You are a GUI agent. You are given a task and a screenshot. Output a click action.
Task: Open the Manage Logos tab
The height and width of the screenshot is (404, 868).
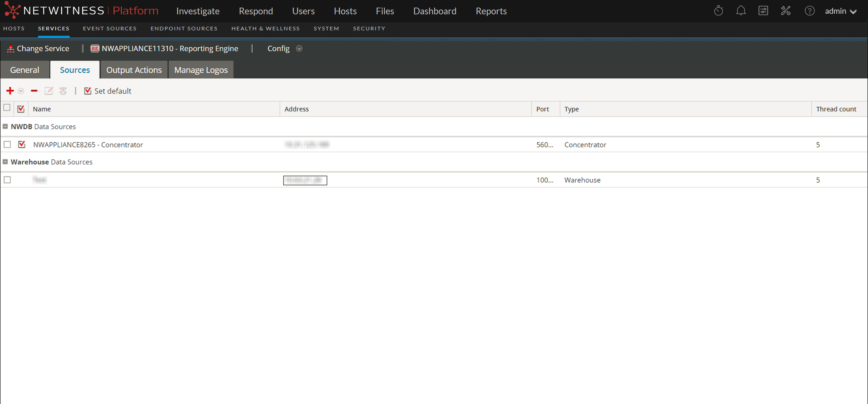[201, 70]
